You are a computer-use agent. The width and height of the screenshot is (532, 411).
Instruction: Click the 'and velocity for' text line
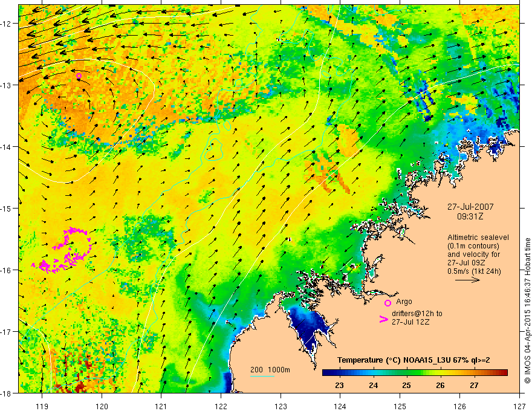473,254
